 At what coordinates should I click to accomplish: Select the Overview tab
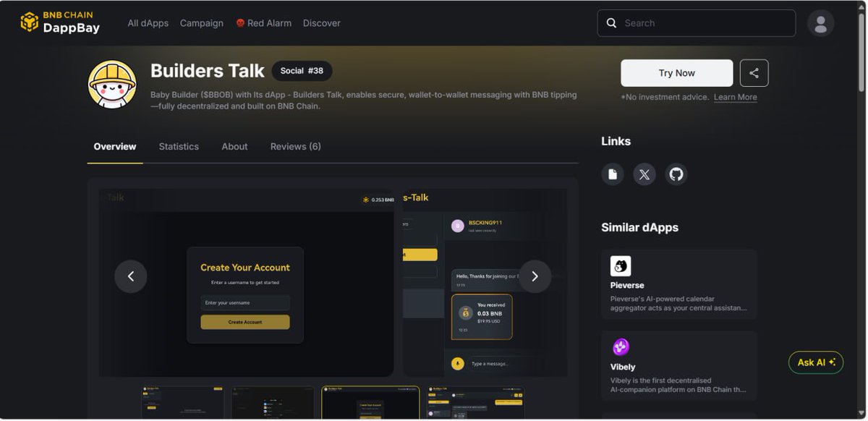click(x=115, y=147)
